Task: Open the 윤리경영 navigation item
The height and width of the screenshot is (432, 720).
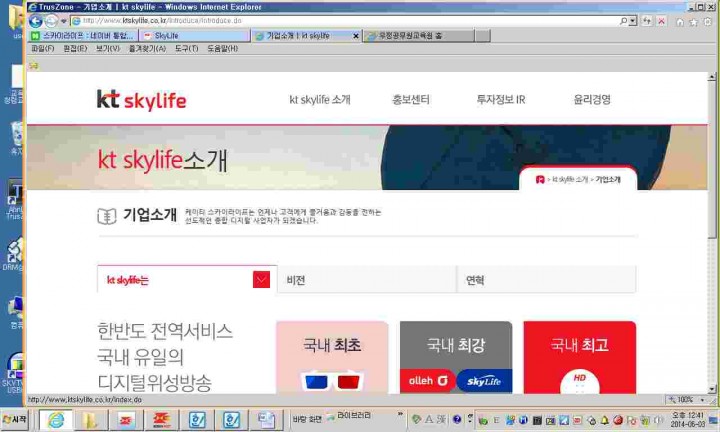Action: tap(592, 100)
